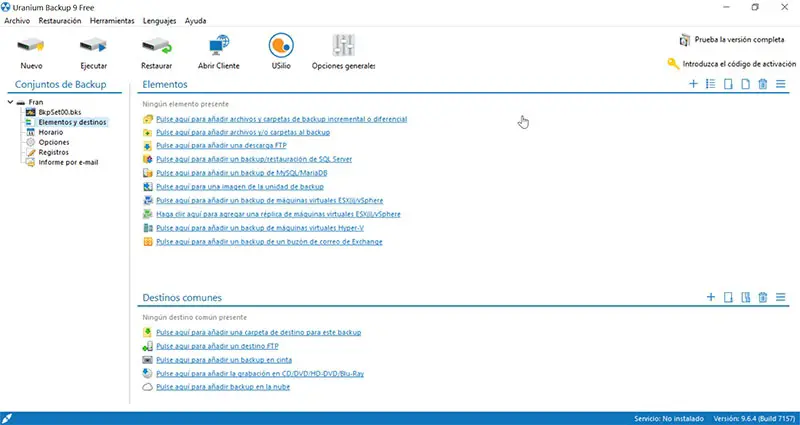Open the Herramientas menu
Viewport: 800px width, 425px height.
pos(112,21)
